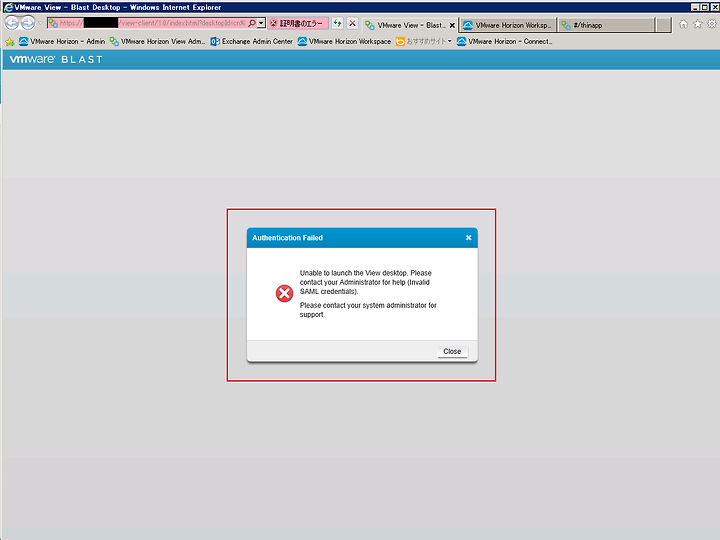The height and width of the screenshot is (540, 720).
Task: Click the compatibility view refresh icon
Action: (x=338, y=23)
